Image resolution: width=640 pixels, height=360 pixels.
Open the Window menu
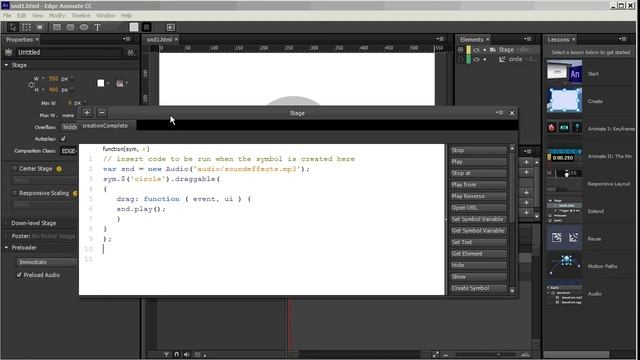click(x=105, y=16)
